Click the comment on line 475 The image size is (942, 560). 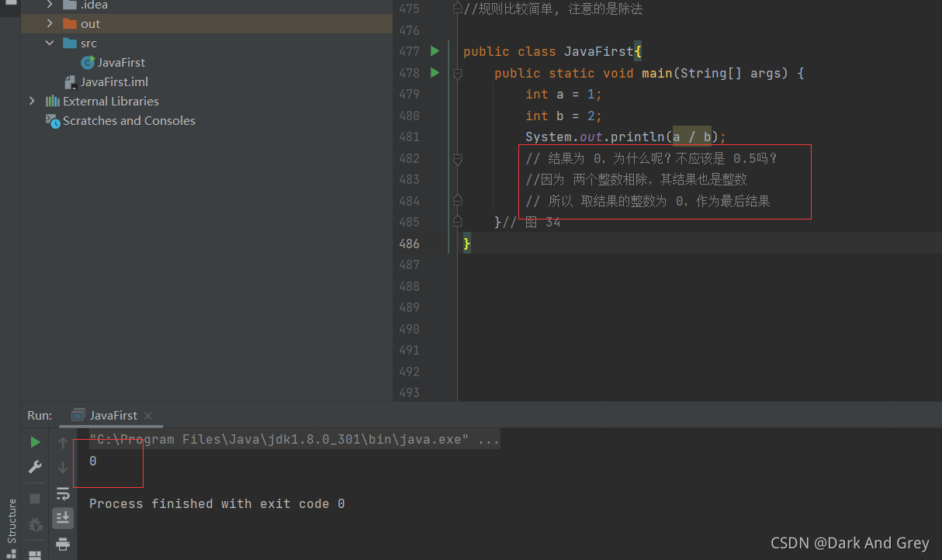tap(552, 9)
